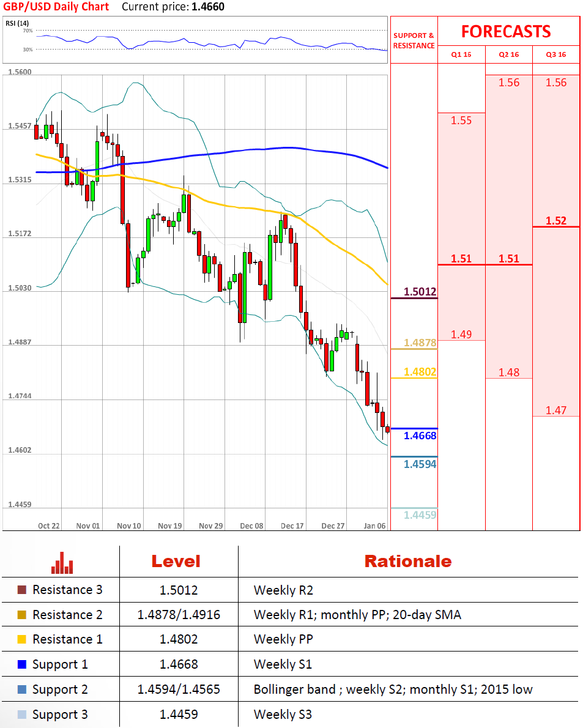Select the 1.52 forecast value under Q3 16
The image size is (583, 728).
[556, 221]
